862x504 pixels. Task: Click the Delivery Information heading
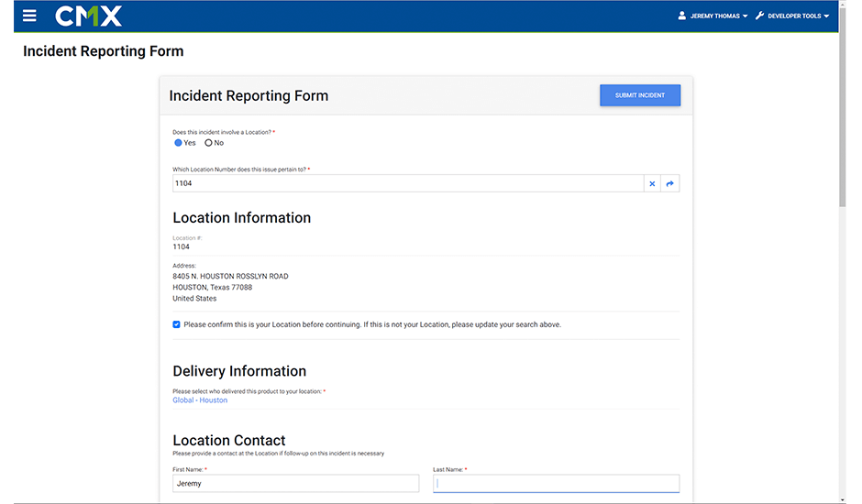(x=239, y=371)
